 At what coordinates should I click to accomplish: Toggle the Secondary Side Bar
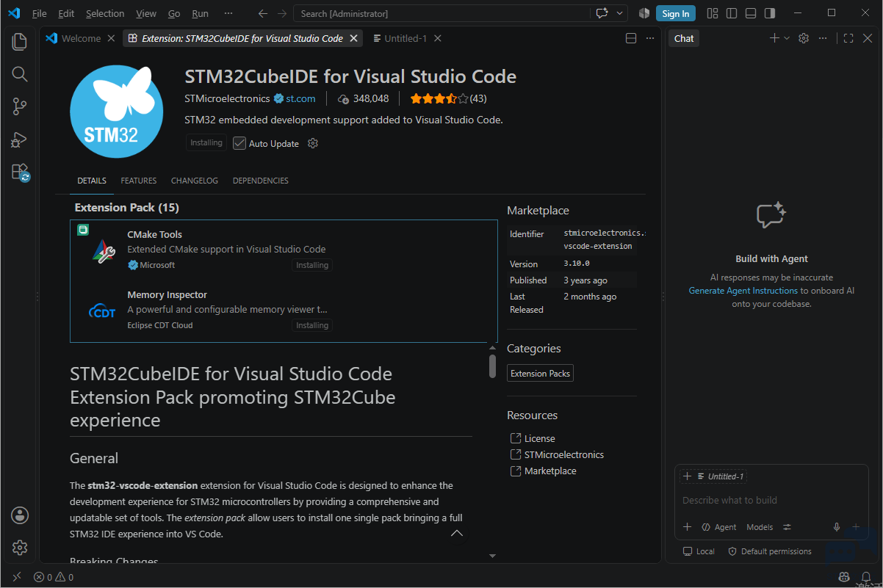[x=770, y=13]
